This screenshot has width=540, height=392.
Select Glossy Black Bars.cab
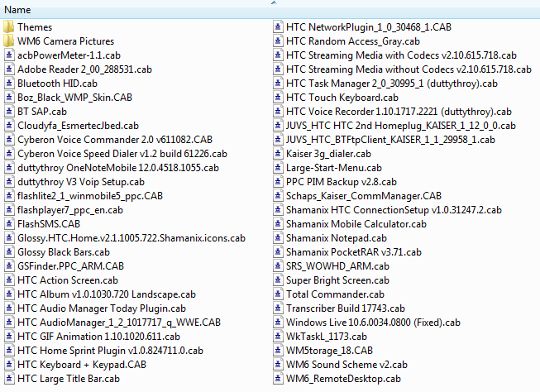[64, 252]
